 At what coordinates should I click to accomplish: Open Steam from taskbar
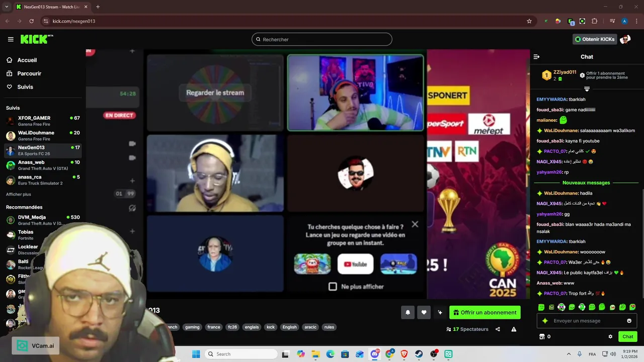click(419, 354)
